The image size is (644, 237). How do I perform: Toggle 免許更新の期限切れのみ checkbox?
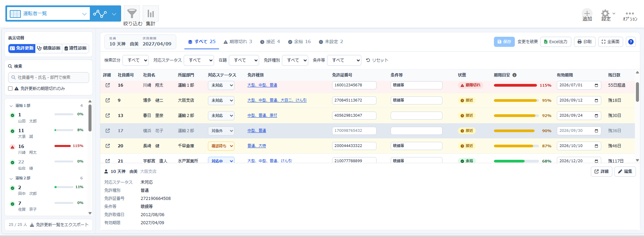click(x=10, y=89)
